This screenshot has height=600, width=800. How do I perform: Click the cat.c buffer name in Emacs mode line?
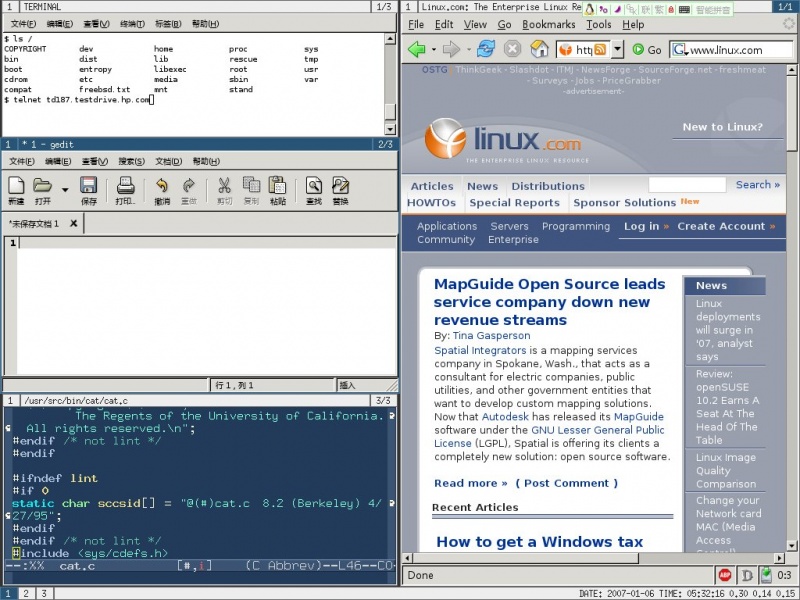[x=77, y=566]
